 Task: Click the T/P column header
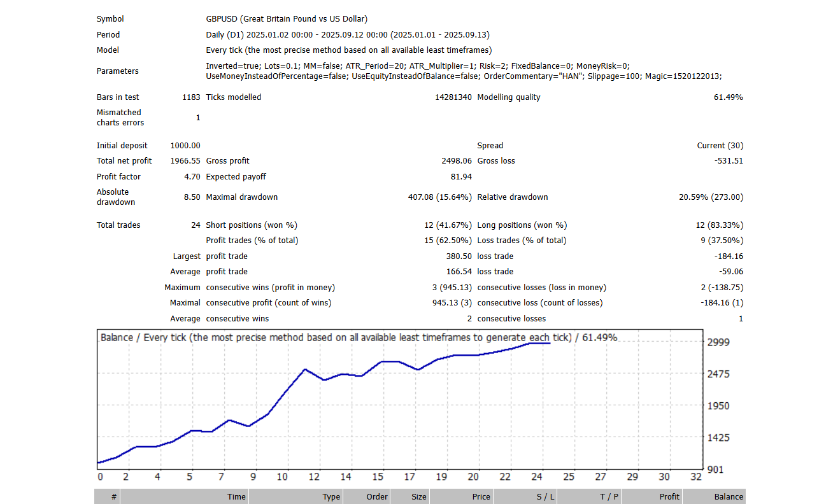(609, 496)
